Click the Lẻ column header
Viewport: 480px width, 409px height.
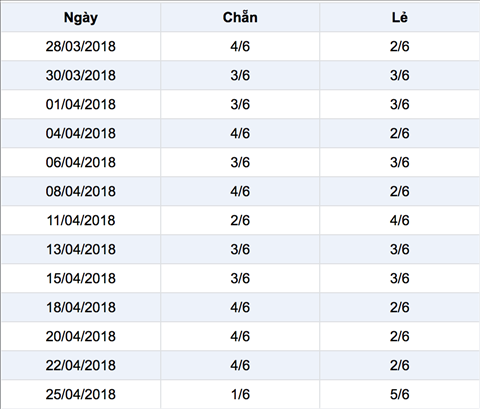coord(400,17)
